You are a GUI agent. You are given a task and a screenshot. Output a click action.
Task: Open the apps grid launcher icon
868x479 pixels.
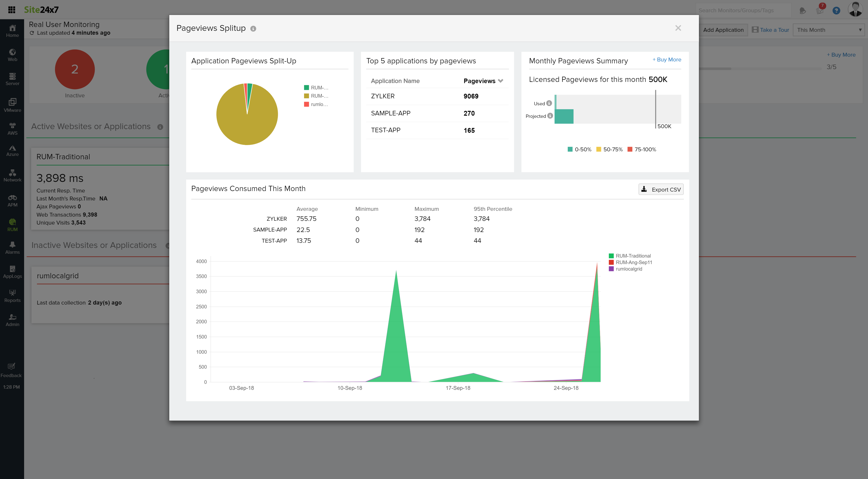point(12,10)
